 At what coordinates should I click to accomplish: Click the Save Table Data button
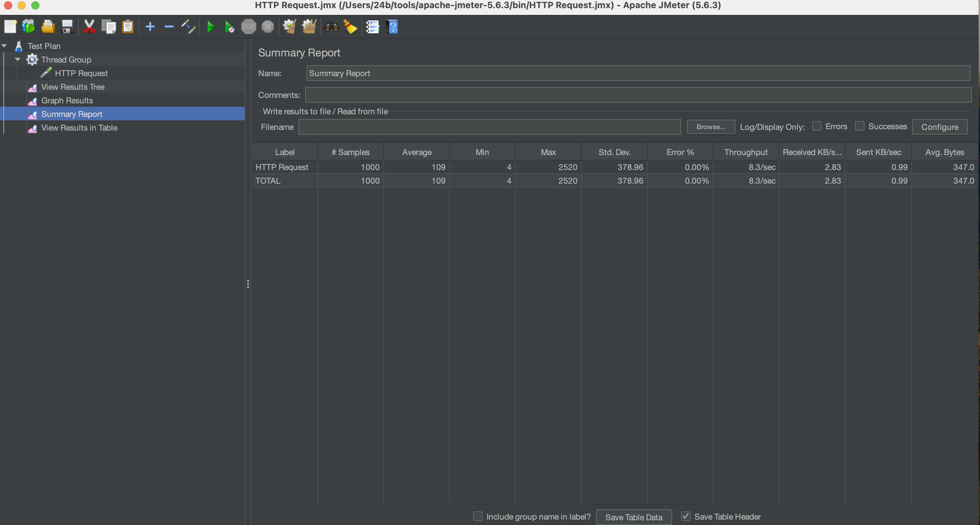[633, 517]
